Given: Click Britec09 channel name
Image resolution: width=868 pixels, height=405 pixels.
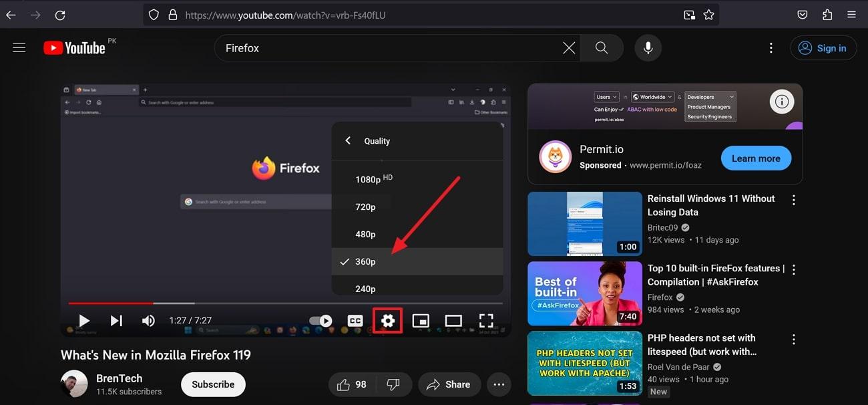Looking at the screenshot, I should pyautogui.click(x=663, y=227).
